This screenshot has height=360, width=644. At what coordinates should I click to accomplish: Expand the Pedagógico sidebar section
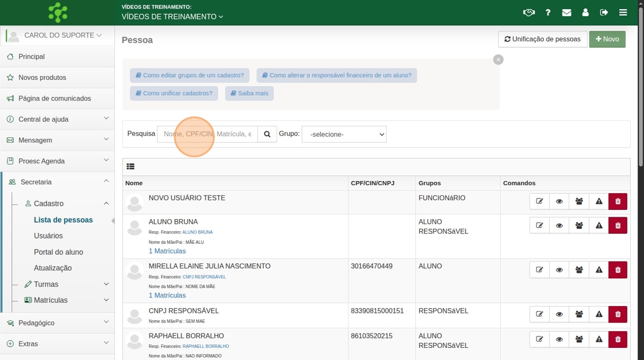57,323
